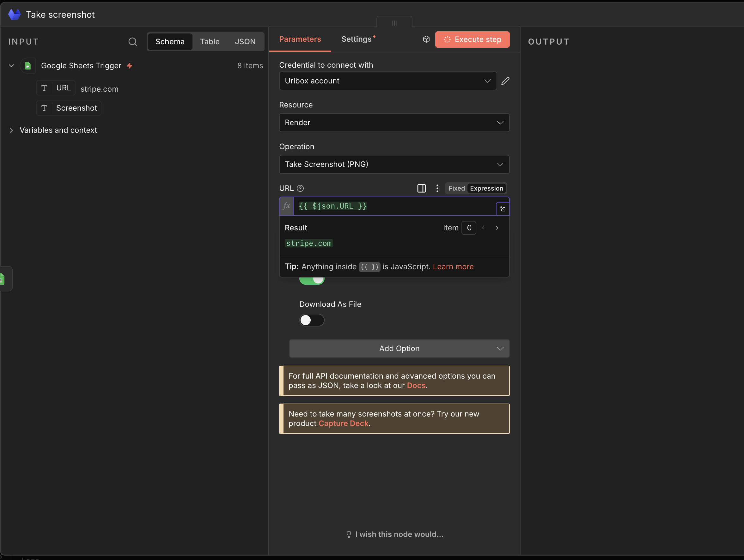744x560 pixels.
Task: Open the Capture Deck link
Action: point(344,423)
